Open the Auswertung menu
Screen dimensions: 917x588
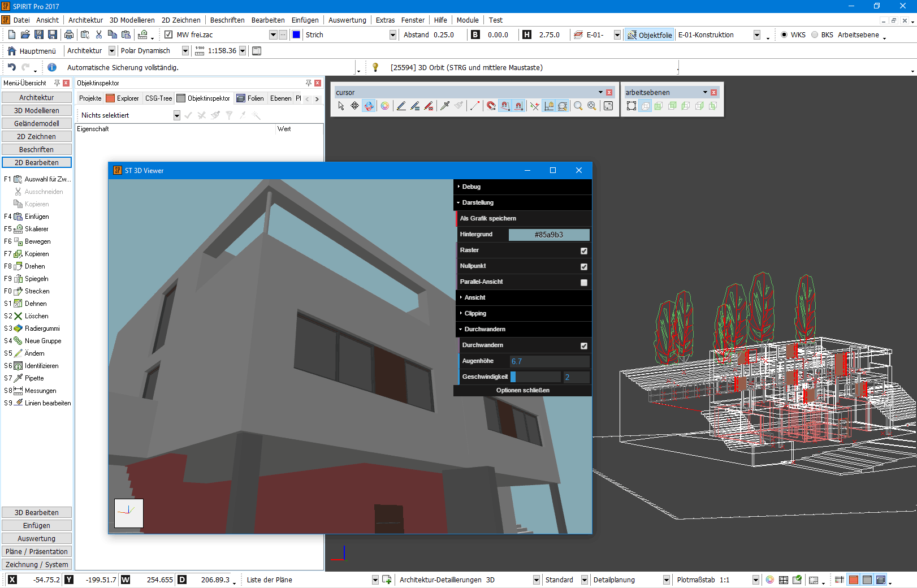point(347,20)
